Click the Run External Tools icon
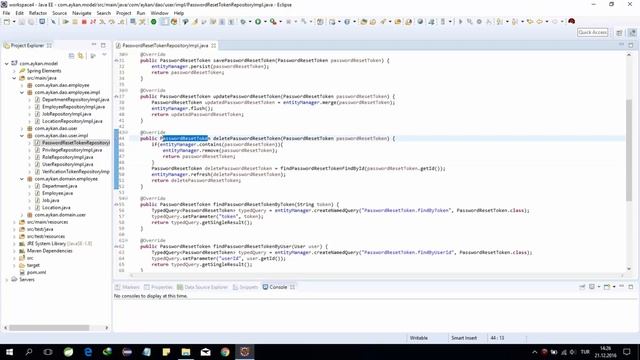Screen dimensions: 640x360 (x=273, y=22)
